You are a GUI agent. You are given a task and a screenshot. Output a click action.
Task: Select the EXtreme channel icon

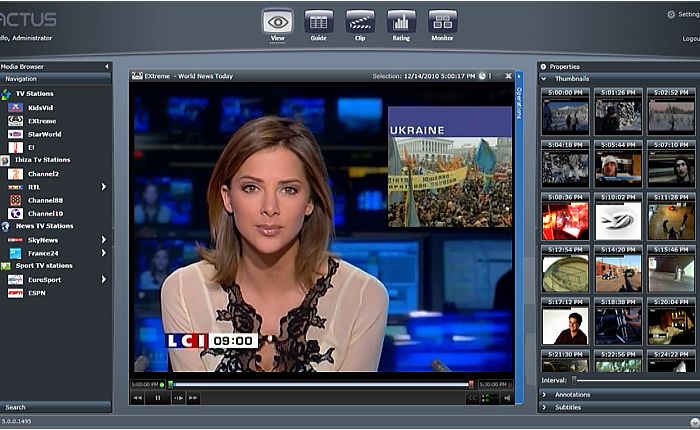pos(15,121)
